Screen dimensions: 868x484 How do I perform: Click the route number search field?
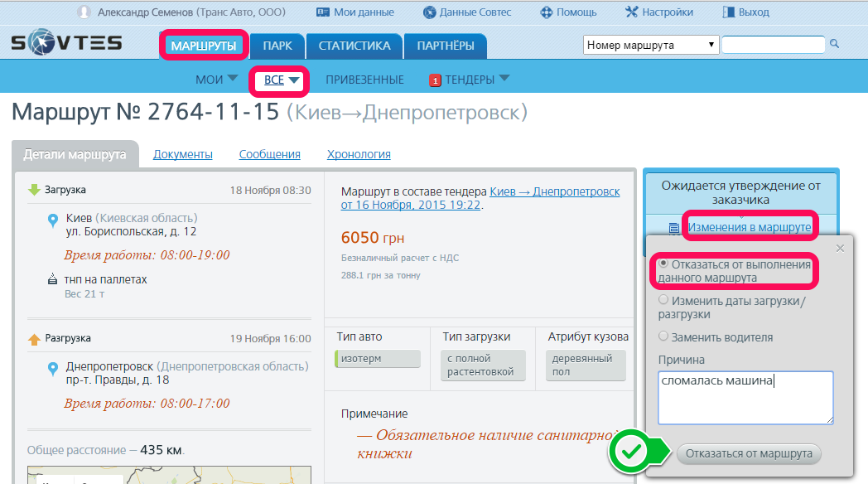pos(774,44)
